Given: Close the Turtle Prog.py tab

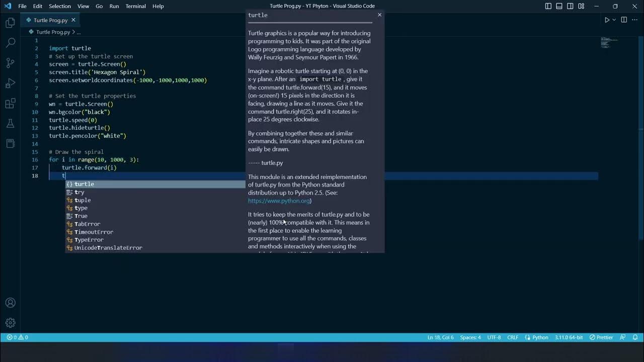Looking at the screenshot, I should (73, 20).
